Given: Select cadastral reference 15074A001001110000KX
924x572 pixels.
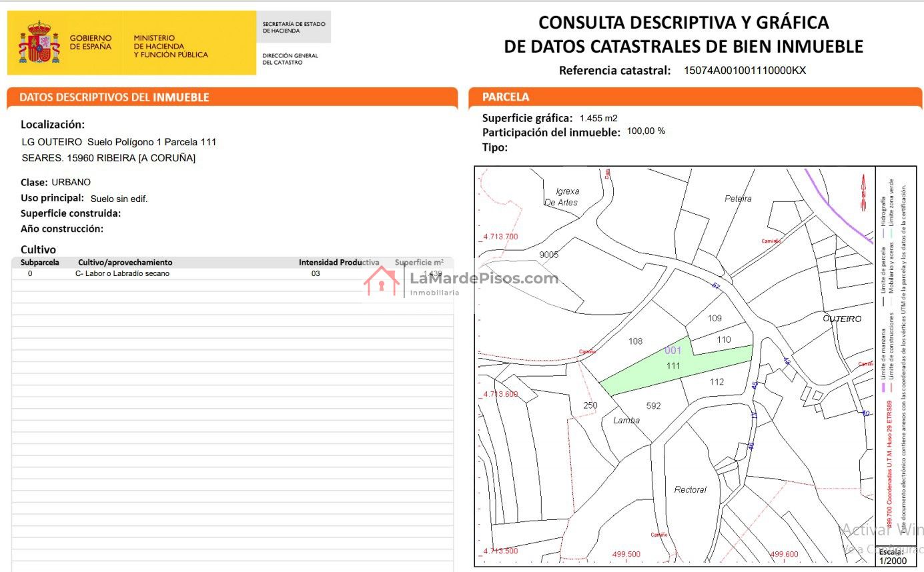Looking at the screenshot, I should [745, 70].
